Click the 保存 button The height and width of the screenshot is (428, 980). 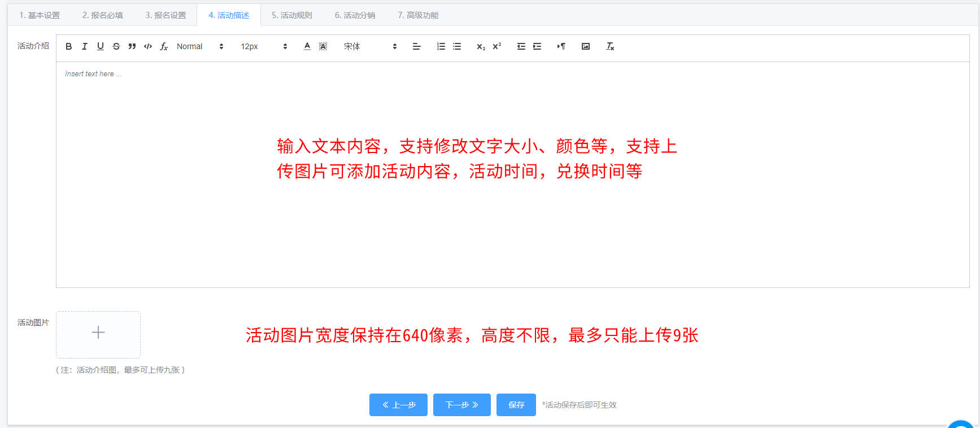click(x=516, y=405)
